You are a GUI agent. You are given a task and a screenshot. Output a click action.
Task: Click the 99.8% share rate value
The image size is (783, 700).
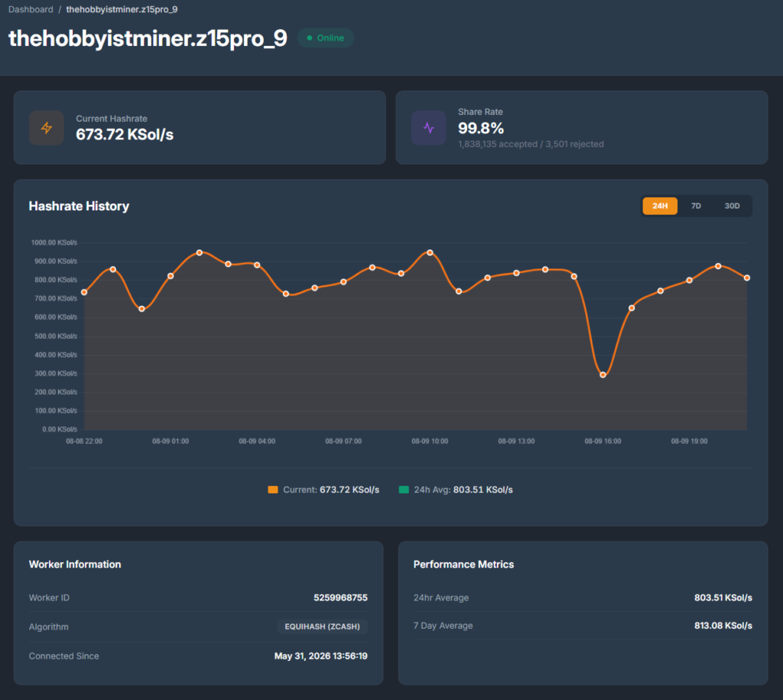pyautogui.click(x=481, y=129)
